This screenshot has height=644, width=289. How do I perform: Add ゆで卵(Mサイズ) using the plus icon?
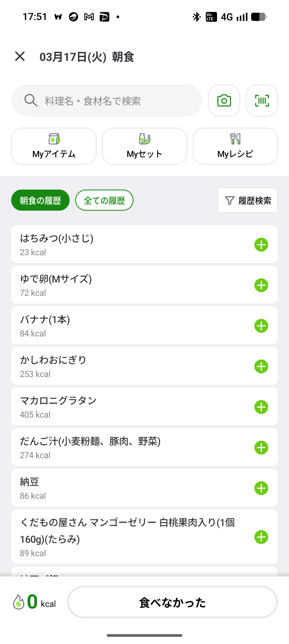click(261, 285)
